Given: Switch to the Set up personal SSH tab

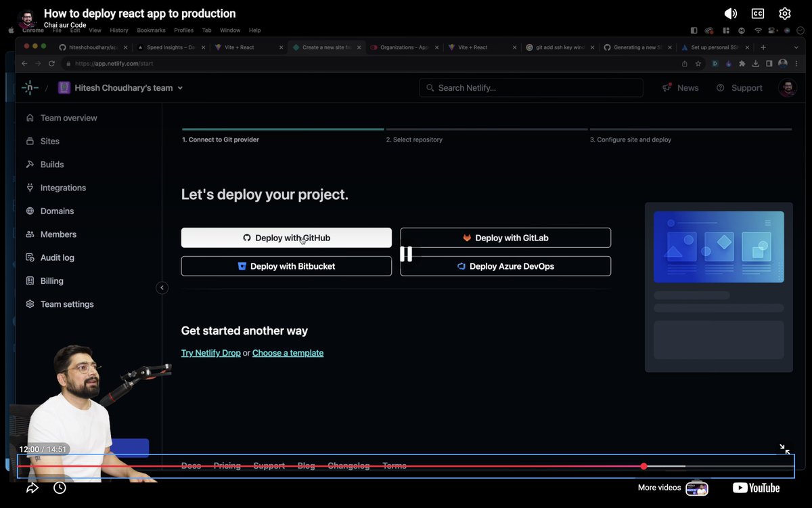Looking at the screenshot, I should (x=716, y=47).
